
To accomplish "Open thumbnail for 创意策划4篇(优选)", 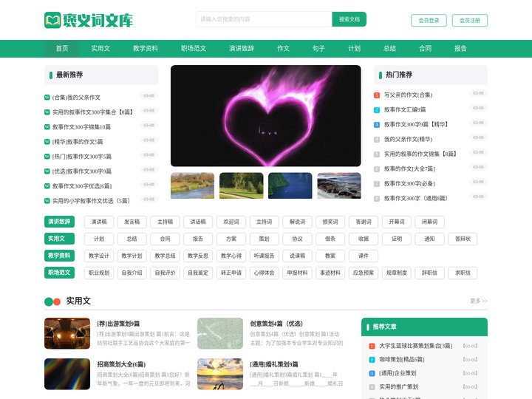I will pyautogui.click(x=220, y=333).
